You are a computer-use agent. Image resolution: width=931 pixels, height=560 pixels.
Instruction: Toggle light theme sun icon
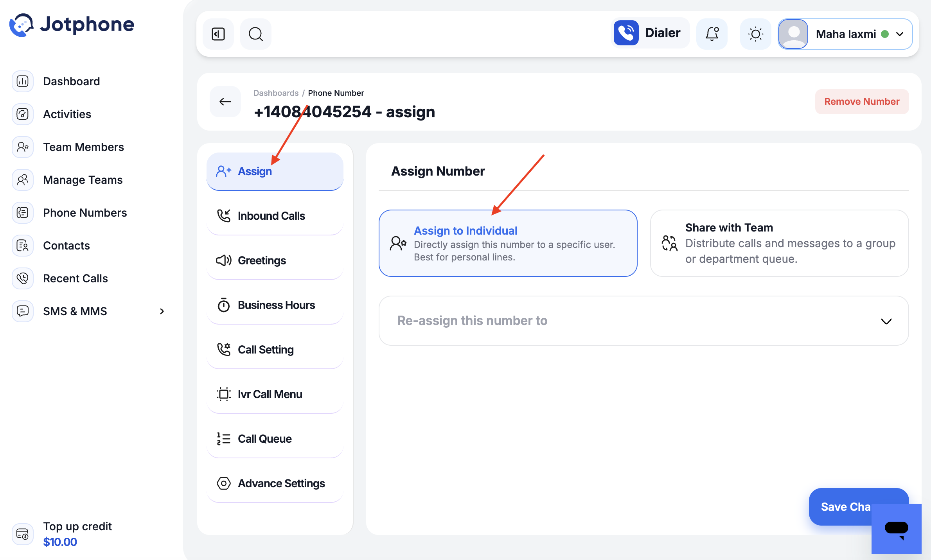tap(756, 34)
